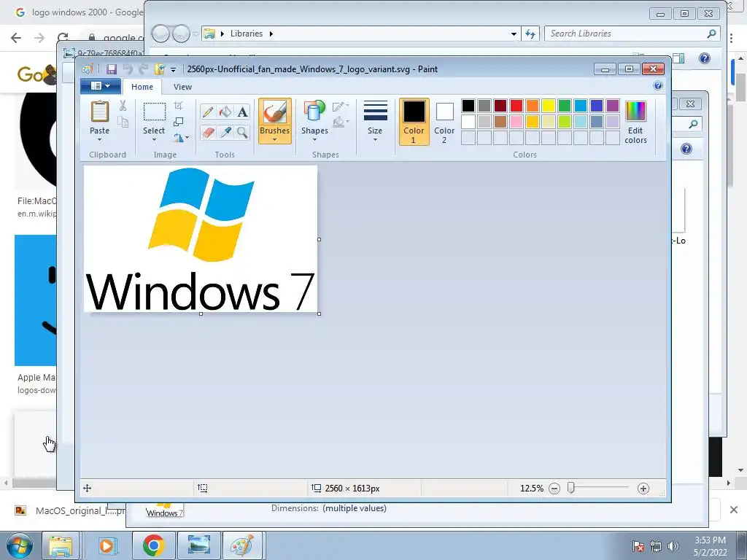
Task: Click the Paste clipboard icon
Action: (99, 112)
